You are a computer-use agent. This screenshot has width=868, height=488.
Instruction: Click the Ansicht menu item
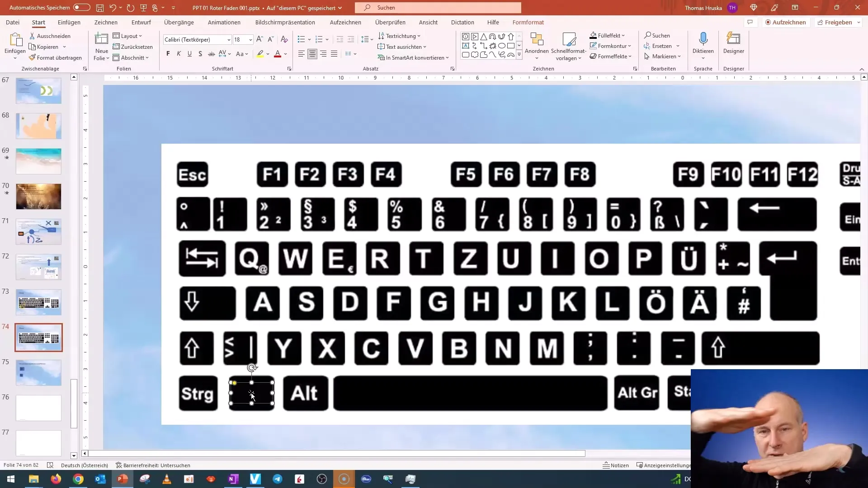tap(428, 22)
